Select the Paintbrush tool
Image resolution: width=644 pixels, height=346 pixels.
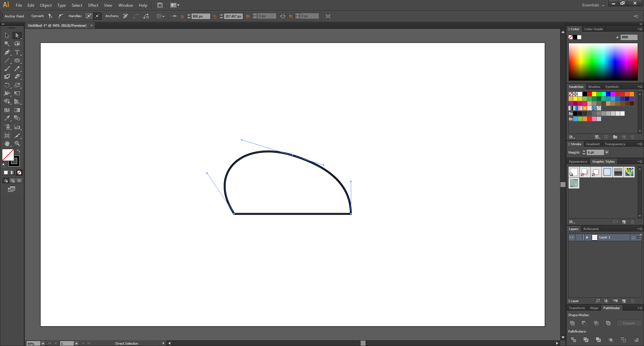[7, 68]
